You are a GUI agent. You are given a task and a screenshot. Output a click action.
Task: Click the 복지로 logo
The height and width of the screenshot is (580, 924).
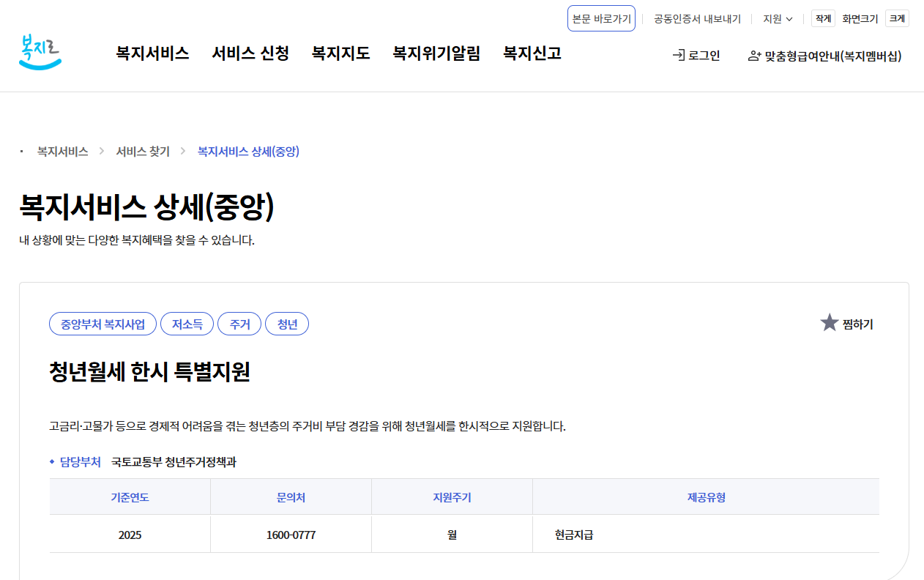click(40, 52)
